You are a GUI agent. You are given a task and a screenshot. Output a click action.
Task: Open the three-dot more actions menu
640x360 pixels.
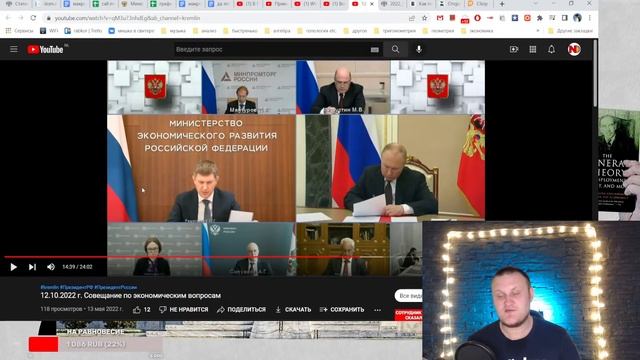(x=378, y=310)
